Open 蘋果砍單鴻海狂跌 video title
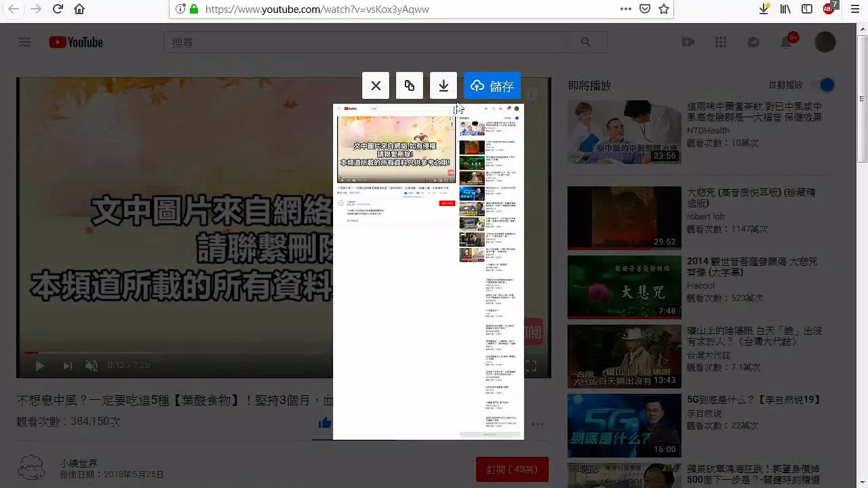The height and width of the screenshot is (488, 868). (x=753, y=475)
